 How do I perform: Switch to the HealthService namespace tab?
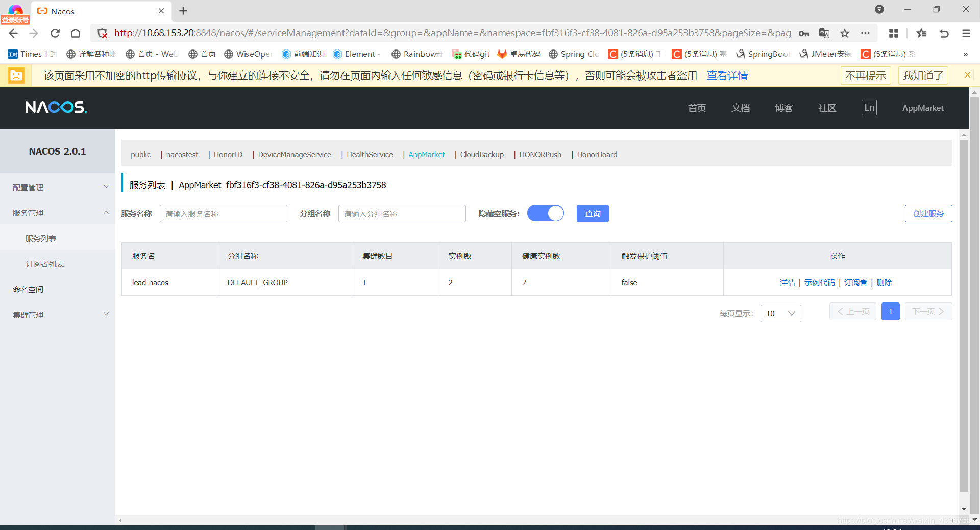(370, 155)
